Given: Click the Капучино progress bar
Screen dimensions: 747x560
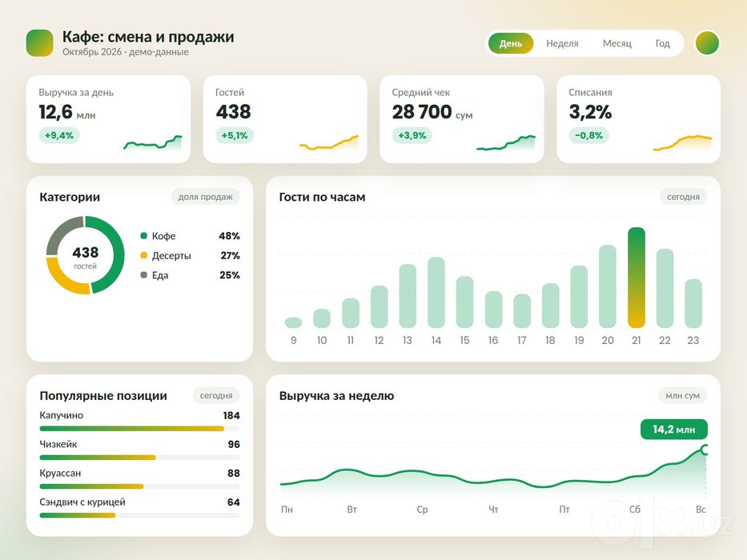Looking at the screenshot, I should click(139, 429).
